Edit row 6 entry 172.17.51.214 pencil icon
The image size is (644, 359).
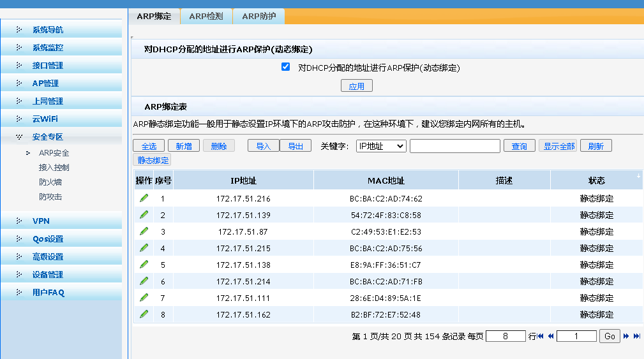(144, 281)
